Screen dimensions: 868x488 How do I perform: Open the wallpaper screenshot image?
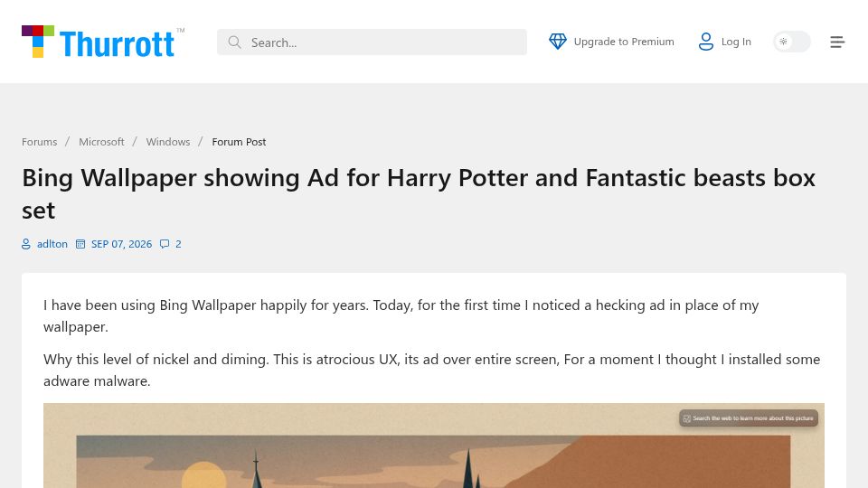click(433, 446)
